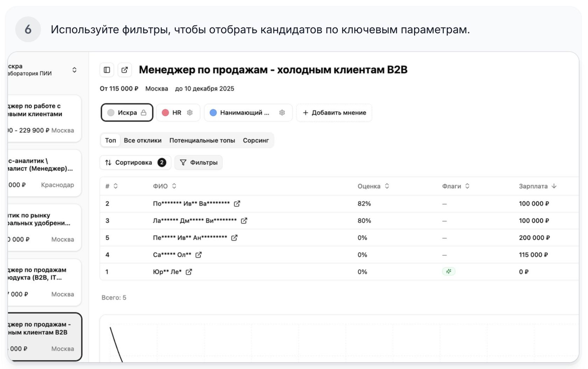Image resolution: width=588 pixels, height=369 pixels.
Task: Toggle the sidebar panel icon
Action: (x=107, y=70)
